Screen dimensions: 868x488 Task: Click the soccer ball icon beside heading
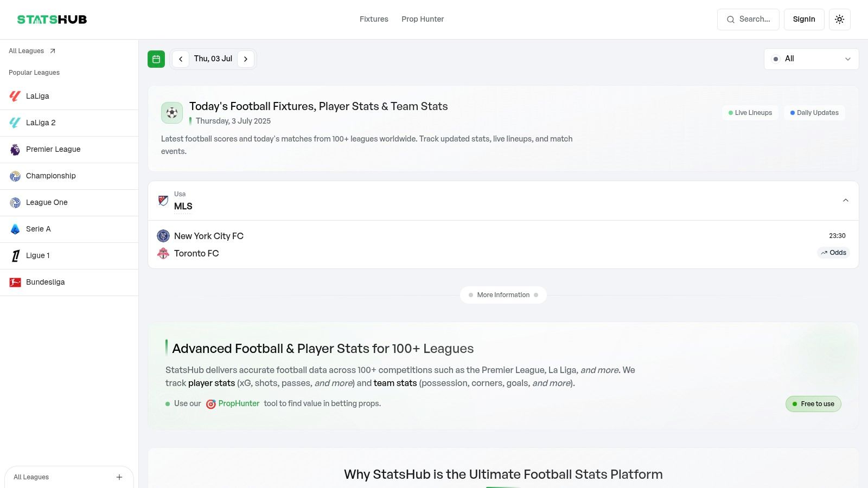click(172, 113)
